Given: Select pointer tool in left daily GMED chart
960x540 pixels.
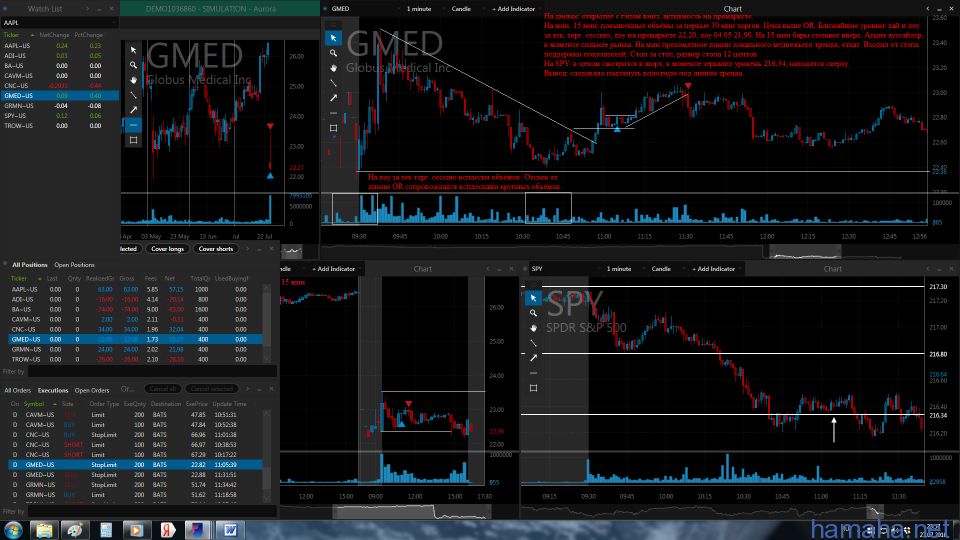Looking at the screenshot, I should point(133,50).
